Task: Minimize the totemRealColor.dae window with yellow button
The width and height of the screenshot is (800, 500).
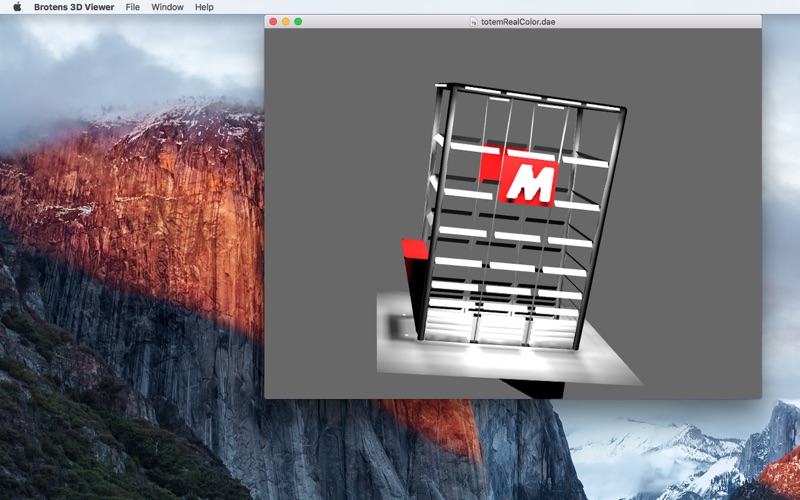Action: coord(286,21)
